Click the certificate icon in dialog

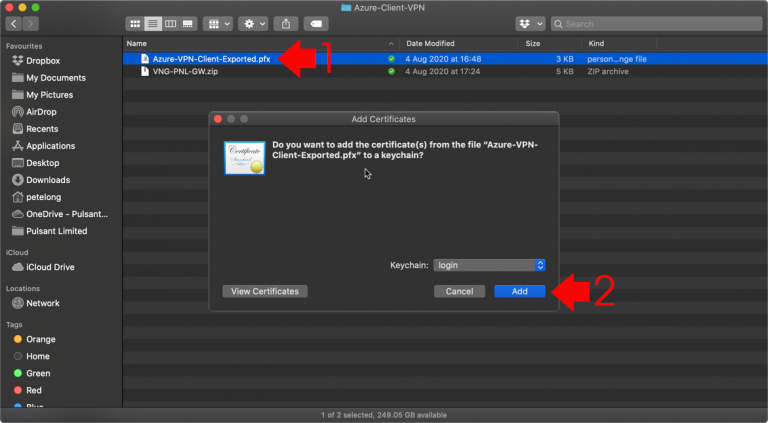tap(245, 158)
